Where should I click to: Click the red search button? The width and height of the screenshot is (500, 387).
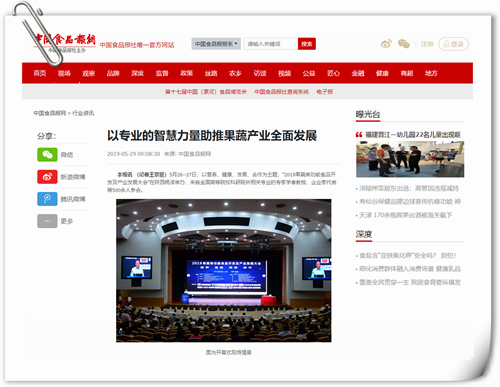point(307,44)
